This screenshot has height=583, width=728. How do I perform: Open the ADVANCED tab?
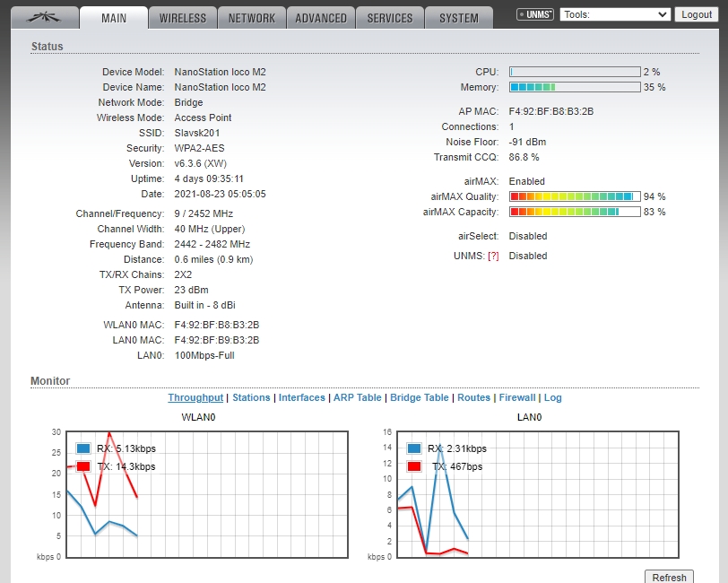click(321, 18)
